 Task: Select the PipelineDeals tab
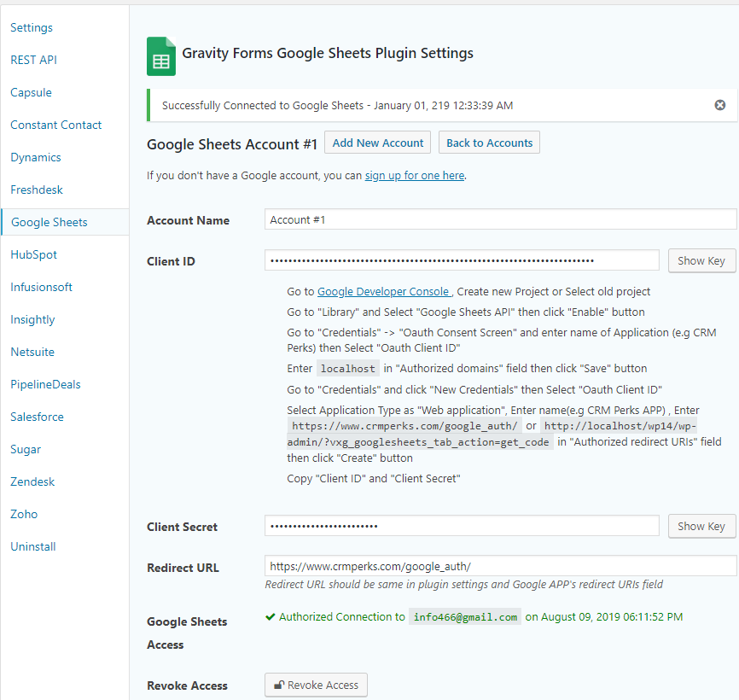(46, 385)
